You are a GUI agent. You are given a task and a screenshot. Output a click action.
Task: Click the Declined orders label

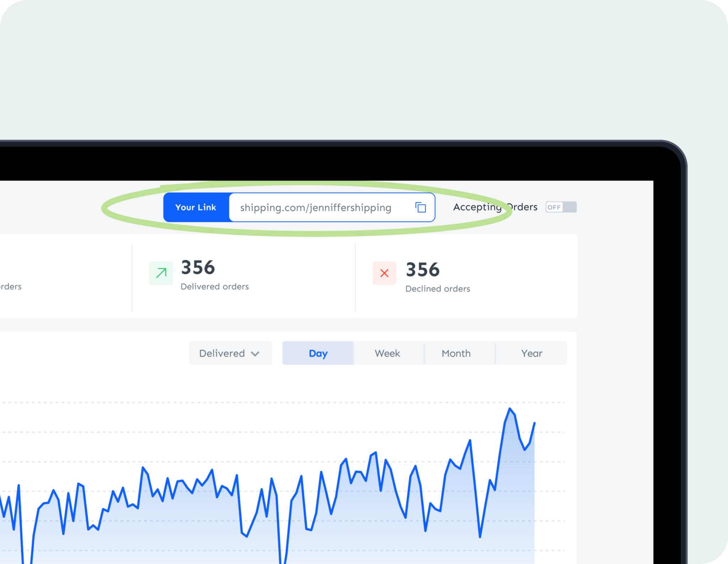438,289
